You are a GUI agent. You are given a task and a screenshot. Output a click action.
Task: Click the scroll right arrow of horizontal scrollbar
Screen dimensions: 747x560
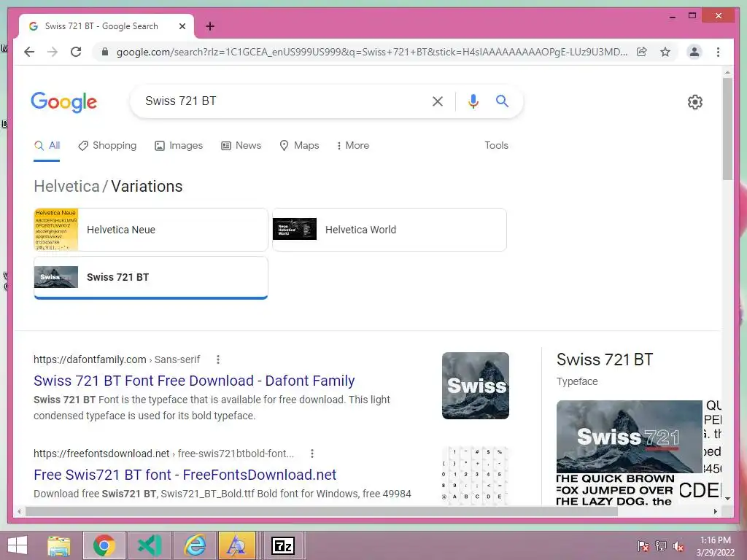point(715,511)
